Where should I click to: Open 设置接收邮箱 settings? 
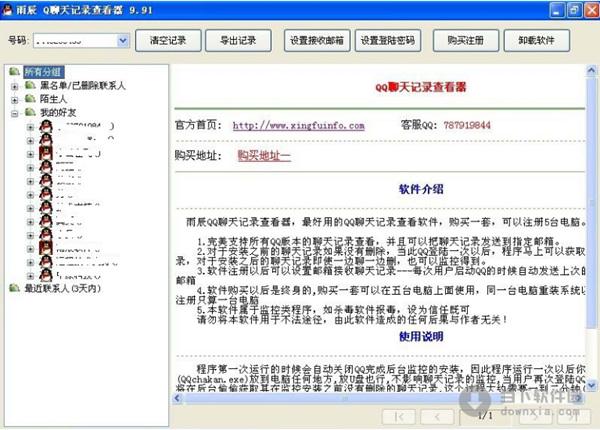[317, 41]
